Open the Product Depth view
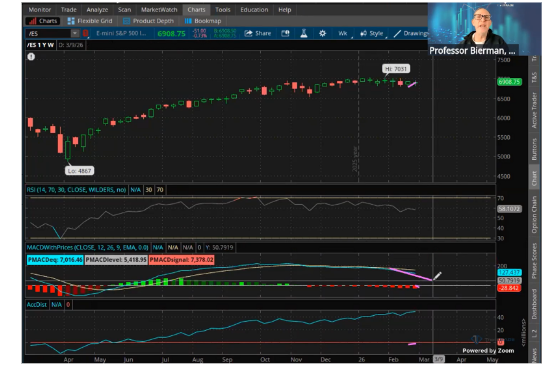 click(148, 21)
